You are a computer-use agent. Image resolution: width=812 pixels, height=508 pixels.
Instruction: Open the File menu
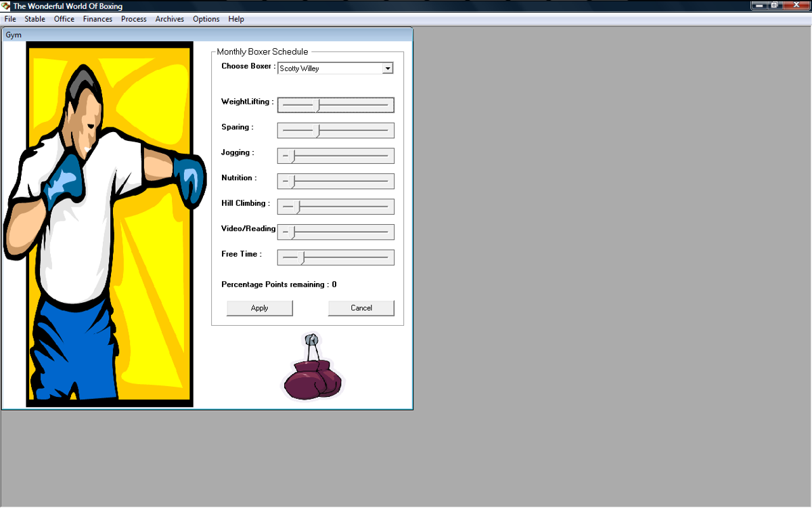(x=10, y=19)
